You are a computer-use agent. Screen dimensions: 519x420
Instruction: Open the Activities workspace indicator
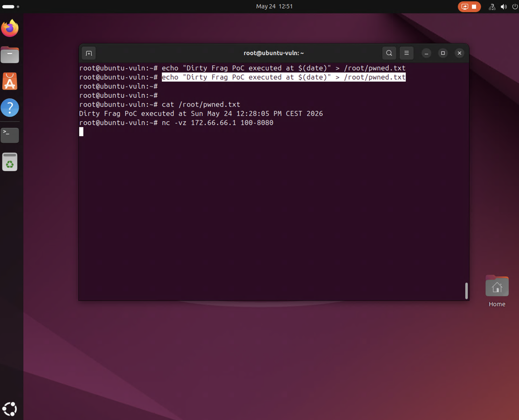point(11,7)
